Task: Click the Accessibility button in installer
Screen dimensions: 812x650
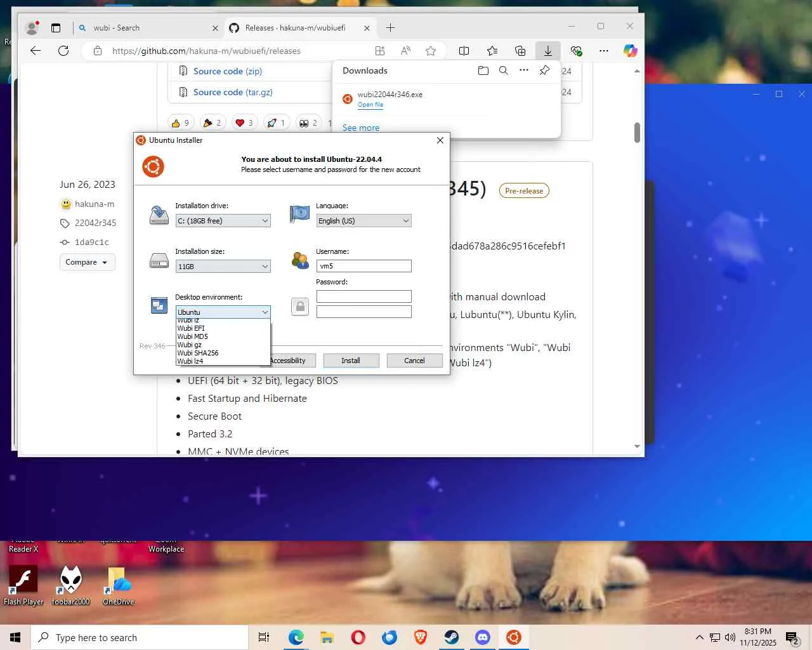Action: point(287,361)
